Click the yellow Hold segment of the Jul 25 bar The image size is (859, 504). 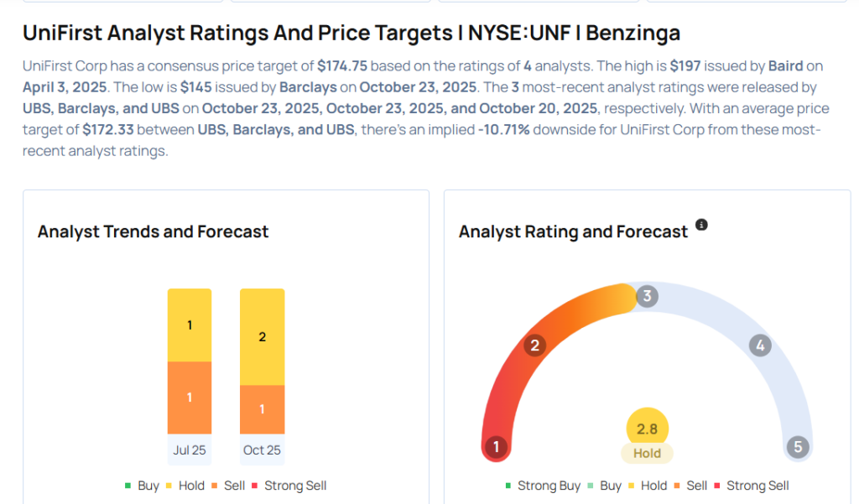point(190,325)
